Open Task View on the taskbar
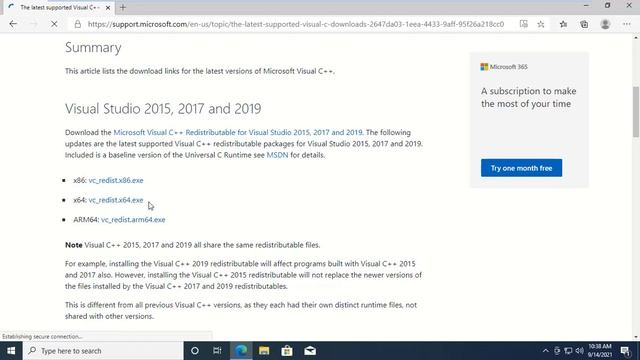 click(217, 351)
